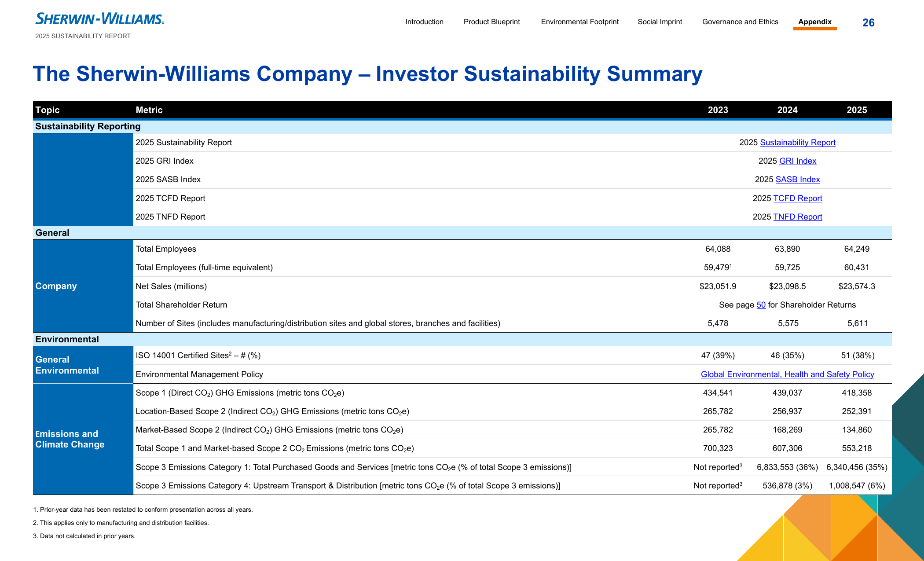This screenshot has height=561, width=924.
Task: Click the page number 26
Action: [x=868, y=23]
